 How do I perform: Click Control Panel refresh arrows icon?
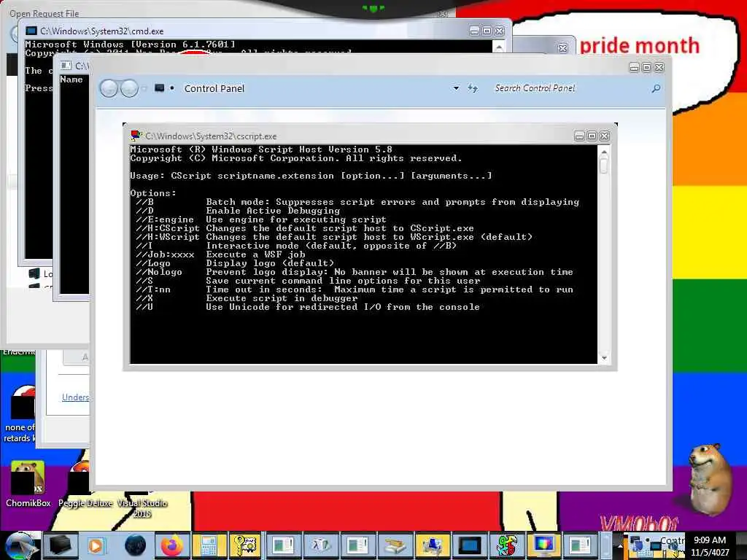472,88
